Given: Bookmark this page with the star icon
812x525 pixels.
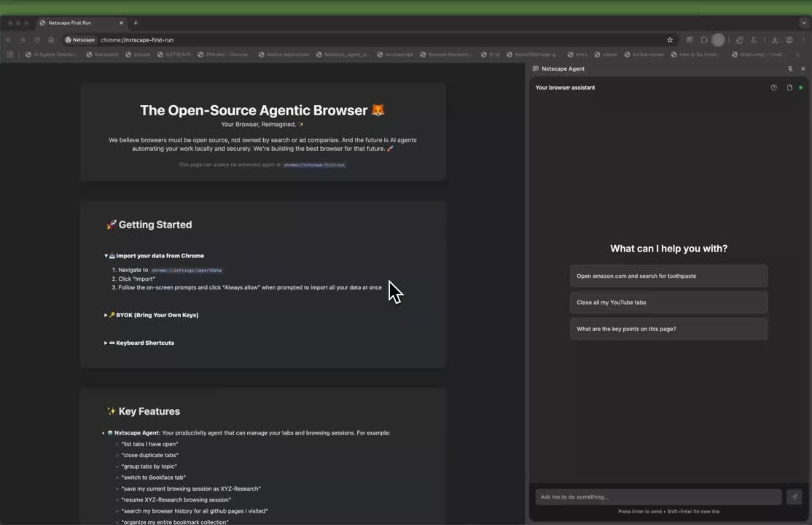Looking at the screenshot, I should coord(670,40).
